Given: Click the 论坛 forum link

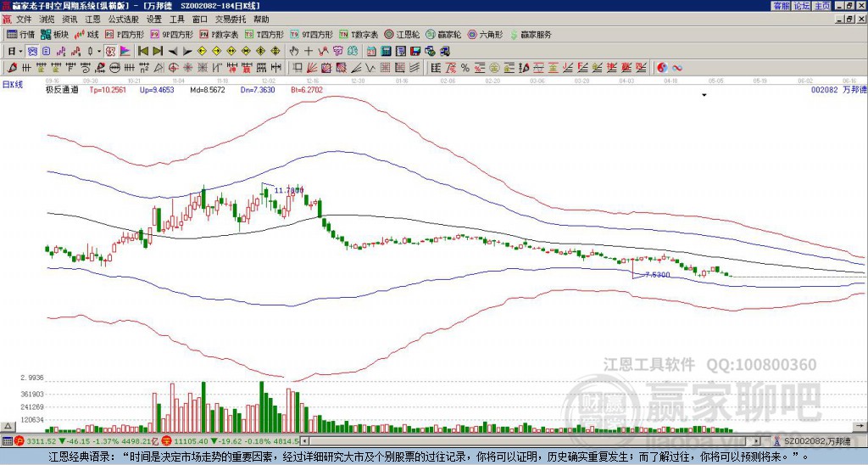Looking at the screenshot, I should [x=802, y=6].
